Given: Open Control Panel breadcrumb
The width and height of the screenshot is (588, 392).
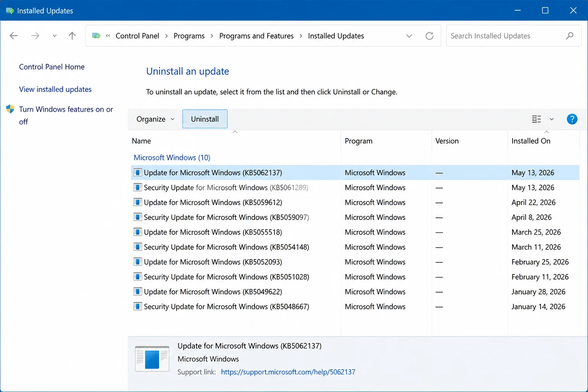Looking at the screenshot, I should point(137,36).
